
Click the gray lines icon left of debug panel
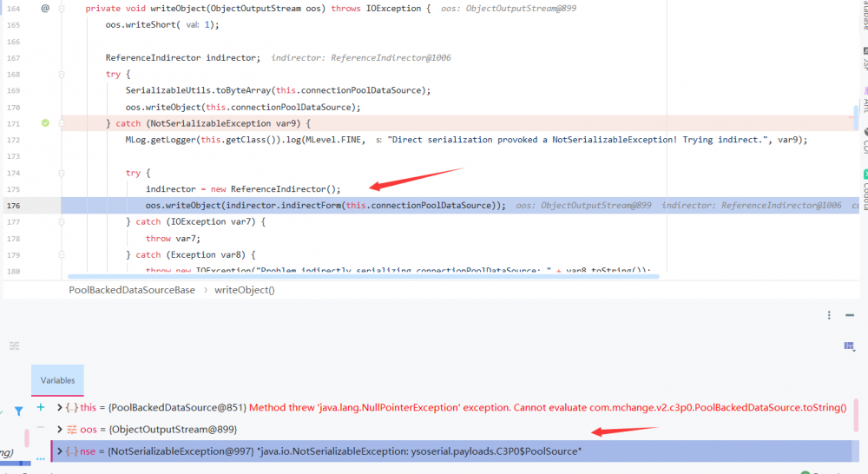15,346
